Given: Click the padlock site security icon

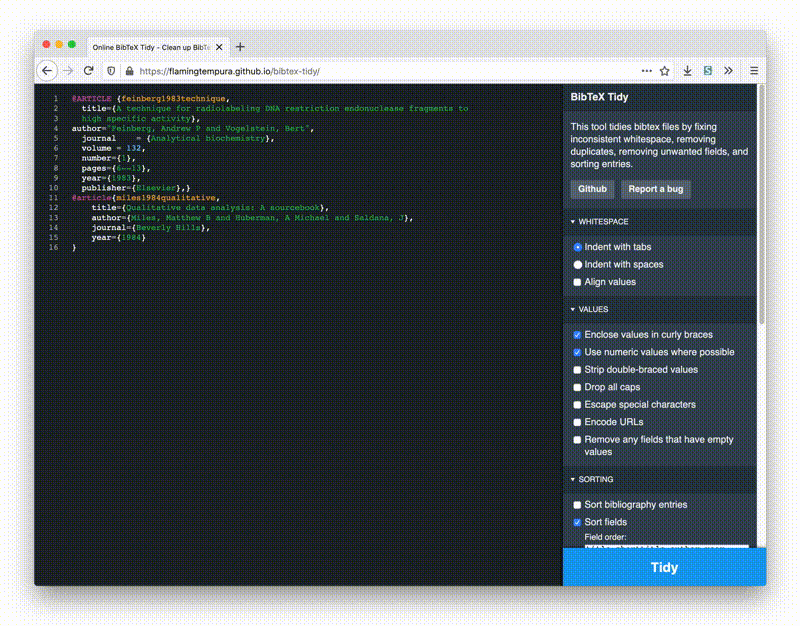Looking at the screenshot, I should (x=130, y=71).
